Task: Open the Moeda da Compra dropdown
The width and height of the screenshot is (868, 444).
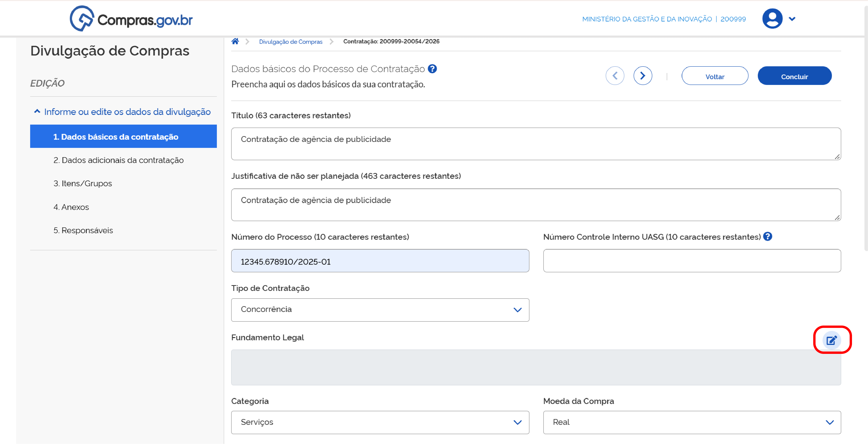Action: [x=692, y=422]
